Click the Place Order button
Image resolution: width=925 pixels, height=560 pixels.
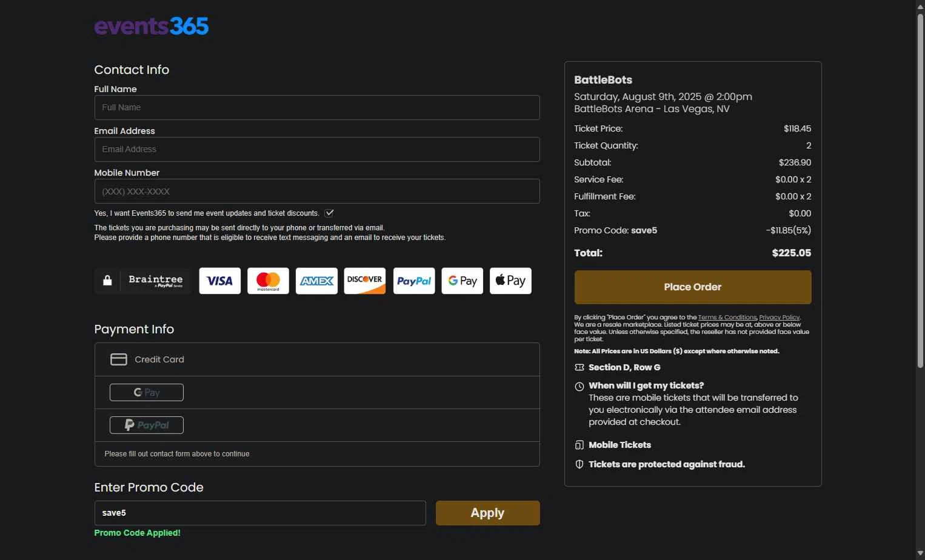(x=693, y=287)
